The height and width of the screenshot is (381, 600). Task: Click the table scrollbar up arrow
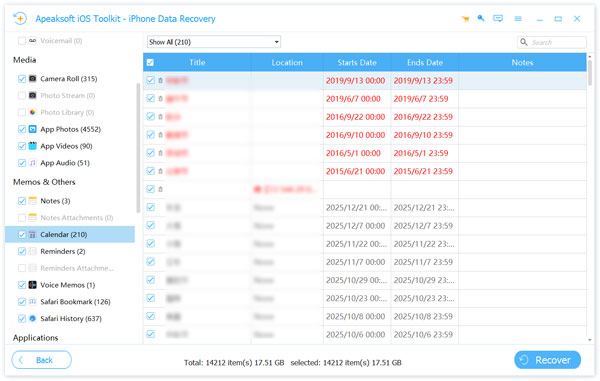(590, 56)
